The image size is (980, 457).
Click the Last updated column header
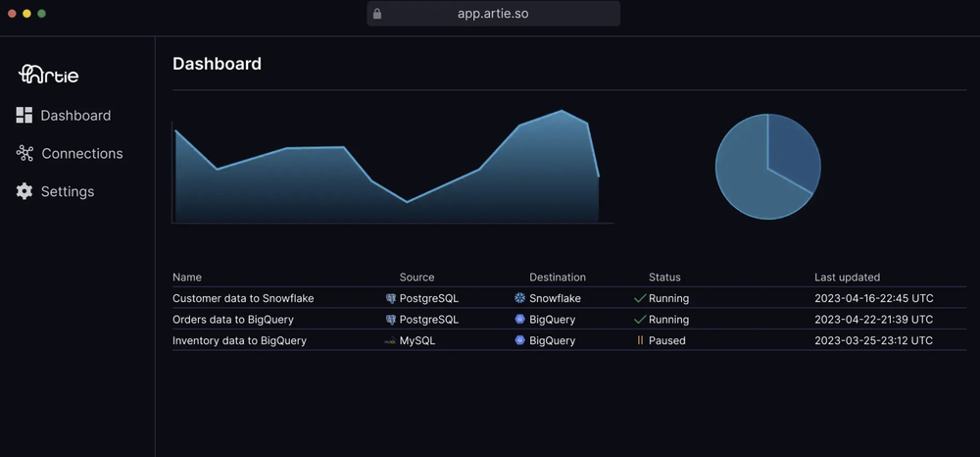pyautogui.click(x=847, y=277)
